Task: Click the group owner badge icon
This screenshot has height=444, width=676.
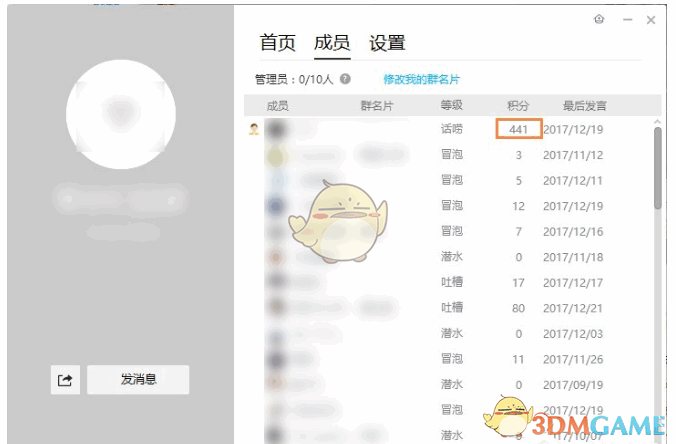Action: pyautogui.click(x=254, y=129)
